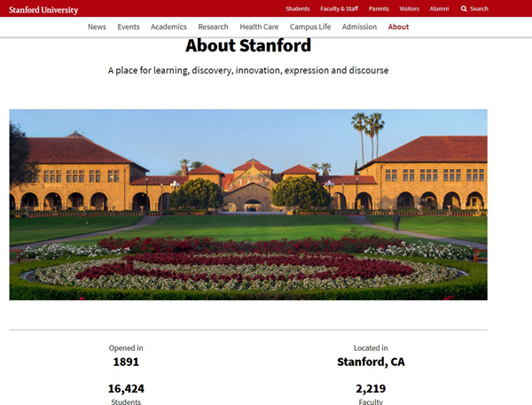Click the Stanford, CA location text
Screen dimensions: 532x405
coord(371,362)
